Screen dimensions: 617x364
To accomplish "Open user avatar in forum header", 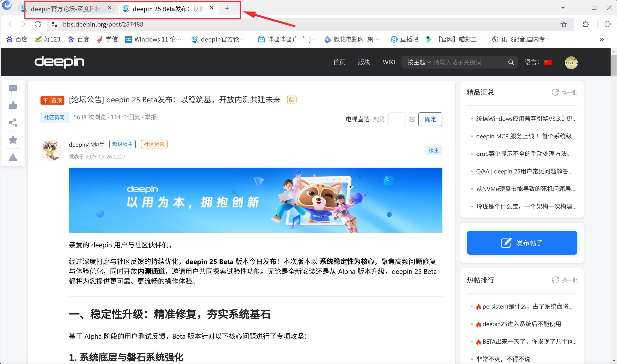I will [x=571, y=63].
